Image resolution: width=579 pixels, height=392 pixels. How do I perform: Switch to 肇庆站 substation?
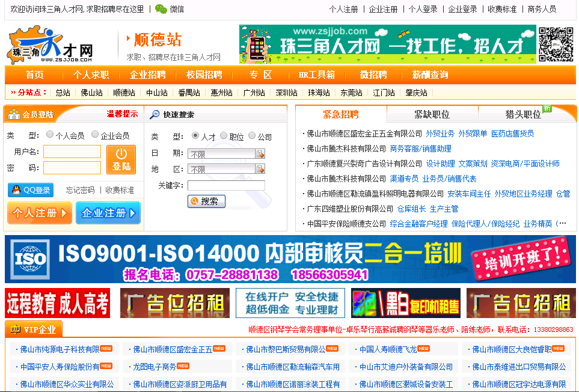(x=416, y=93)
